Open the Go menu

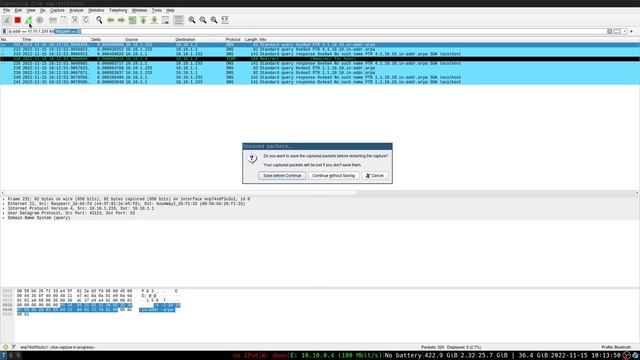42,10
